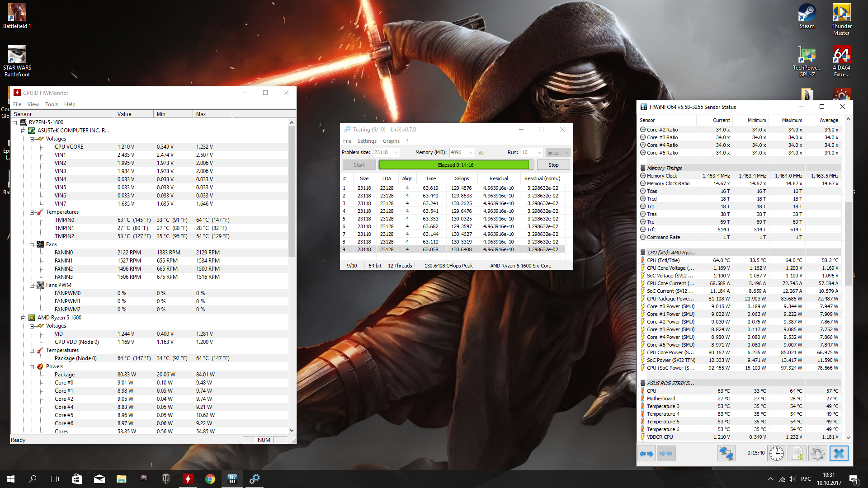This screenshot has width=868, height=488.
Task: Click the All memory link in LinX
Action: pos(481,153)
